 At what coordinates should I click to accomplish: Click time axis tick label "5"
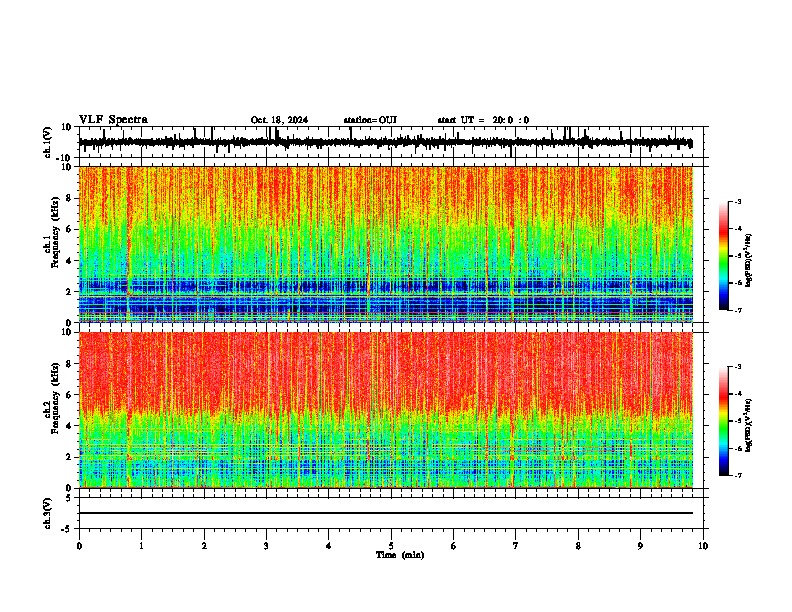pyautogui.click(x=391, y=546)
